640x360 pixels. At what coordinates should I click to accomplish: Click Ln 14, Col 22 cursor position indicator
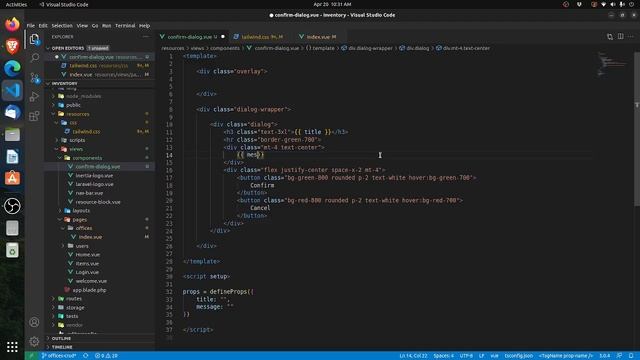[413, 356]
